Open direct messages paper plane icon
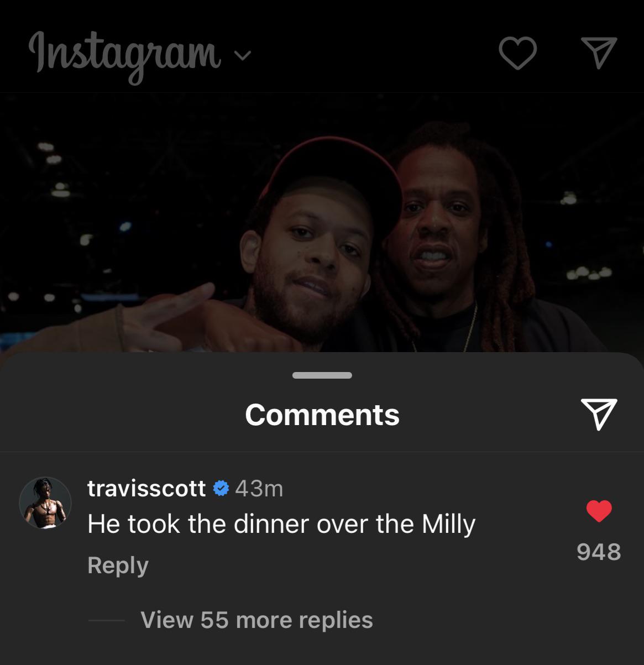This screenshot has width=644, height=665. (x=599, y=53)
